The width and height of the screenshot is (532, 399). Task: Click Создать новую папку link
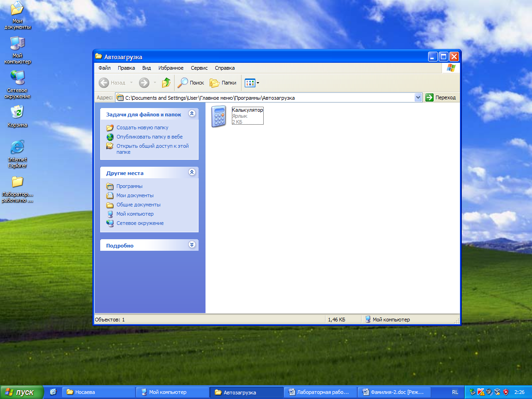point(143,127)
